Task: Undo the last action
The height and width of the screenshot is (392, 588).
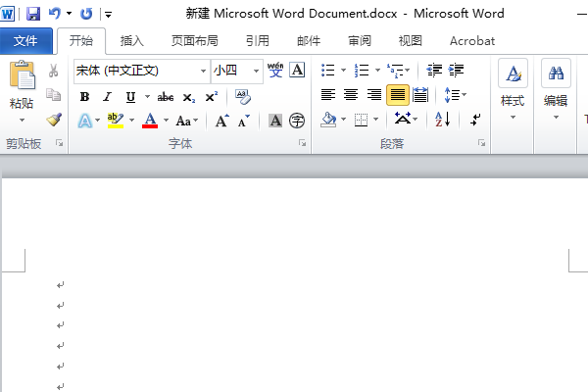Action: 55,14
